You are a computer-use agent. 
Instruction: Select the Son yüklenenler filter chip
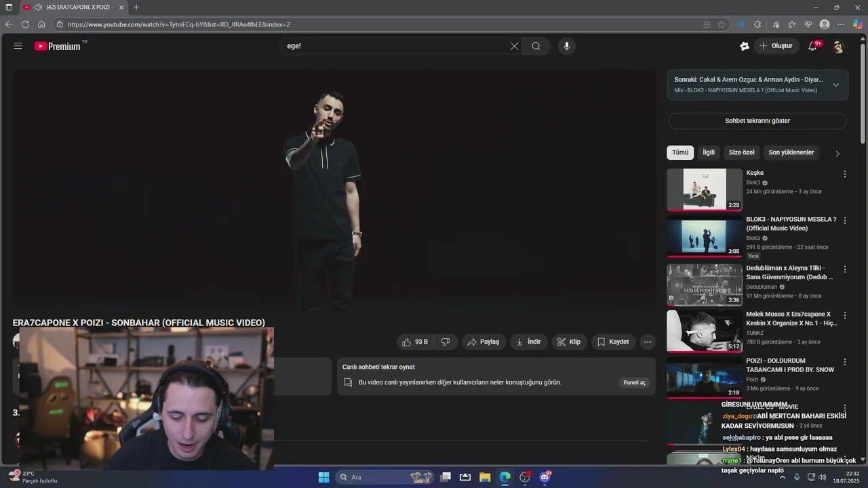[x=791, y=152]
